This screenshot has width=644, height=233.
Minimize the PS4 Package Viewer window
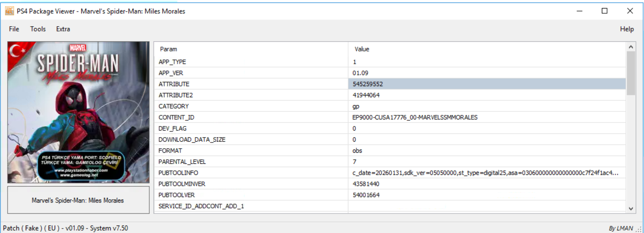579,11
